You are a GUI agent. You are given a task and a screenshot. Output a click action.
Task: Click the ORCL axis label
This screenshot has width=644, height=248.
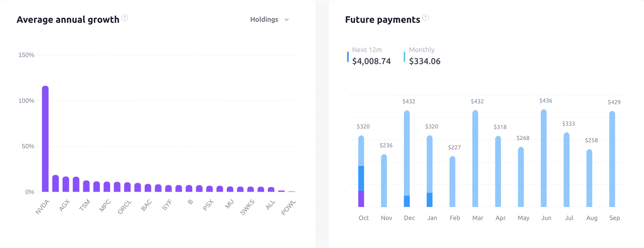124,207
